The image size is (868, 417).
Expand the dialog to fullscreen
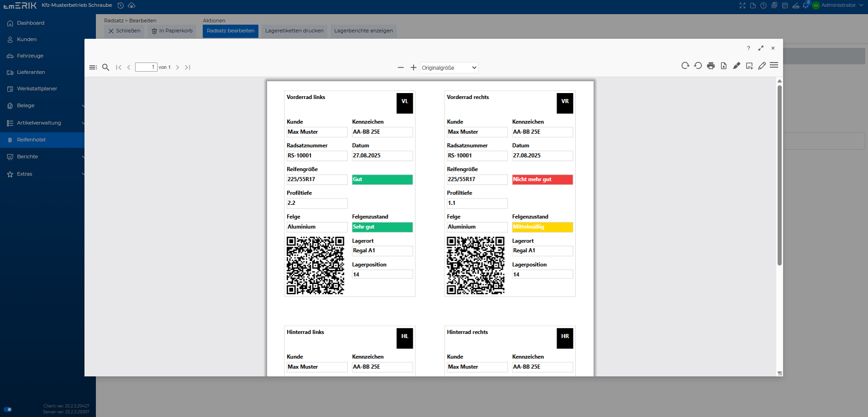(x=761, y=48)
